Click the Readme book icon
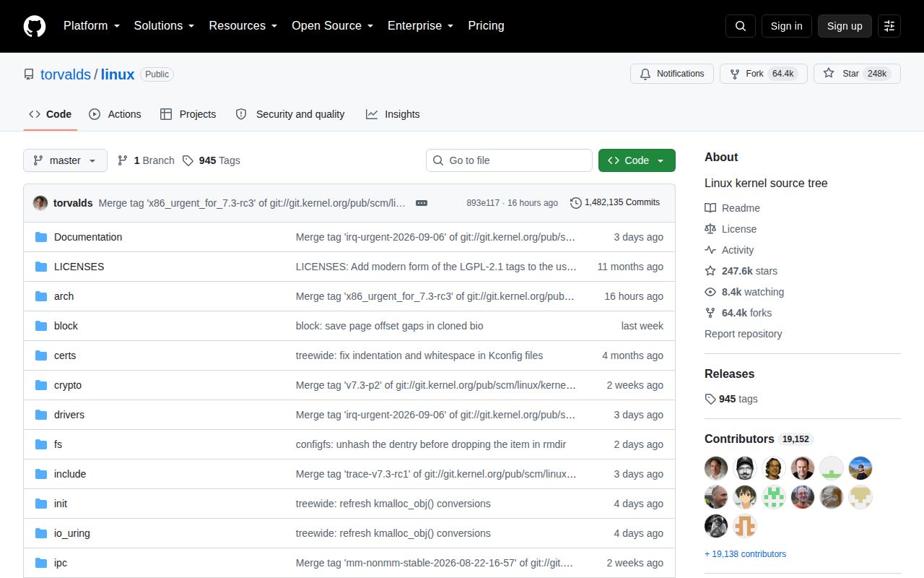The width and height of the screenshot is (924, 578). [710, 208]
